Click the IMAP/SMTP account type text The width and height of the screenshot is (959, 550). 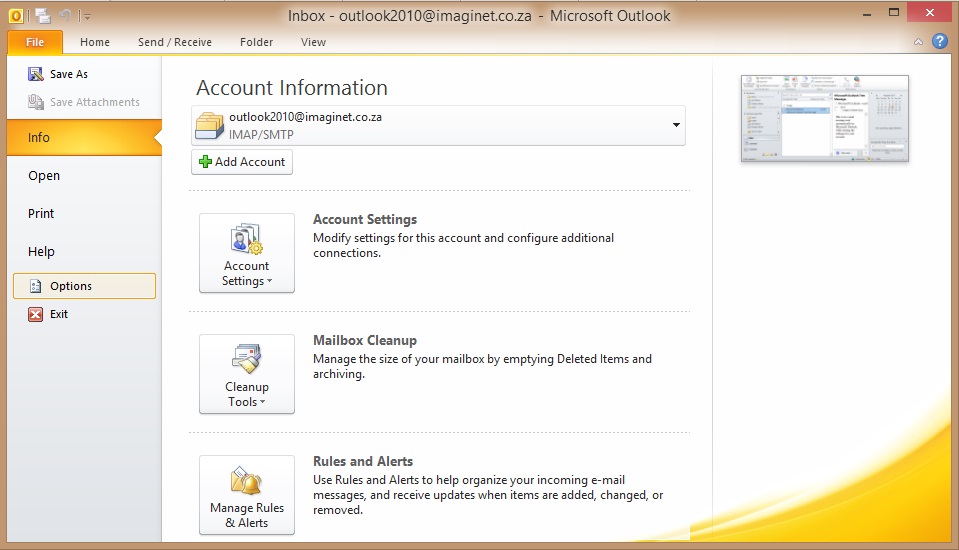tap(261, 135)
